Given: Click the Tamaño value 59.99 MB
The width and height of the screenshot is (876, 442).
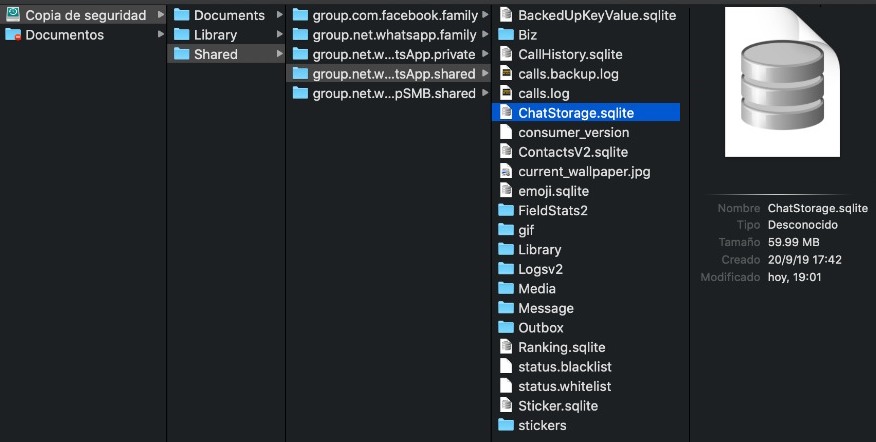Looking at the screenshot, I should 793,242.
